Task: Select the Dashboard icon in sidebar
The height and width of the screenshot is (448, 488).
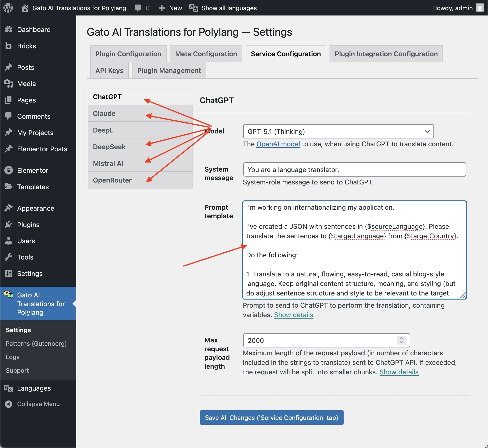Action: click(9, 29)
